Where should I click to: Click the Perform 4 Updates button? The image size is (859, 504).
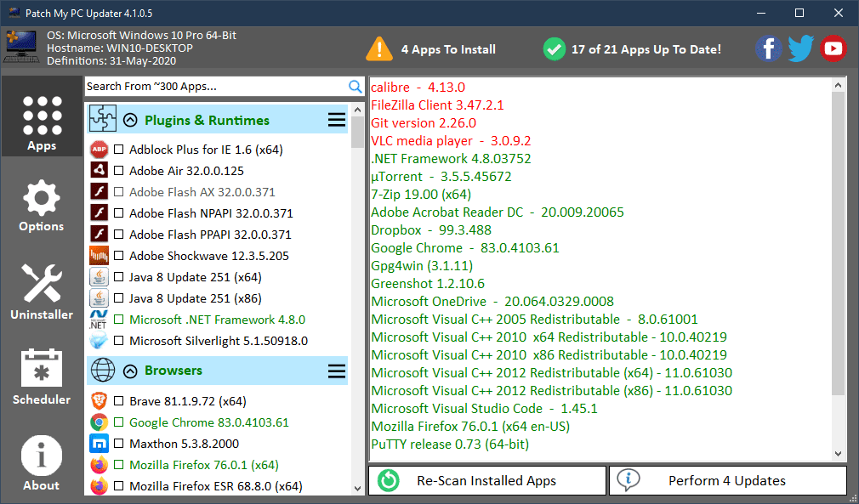(x=727, y=480)
